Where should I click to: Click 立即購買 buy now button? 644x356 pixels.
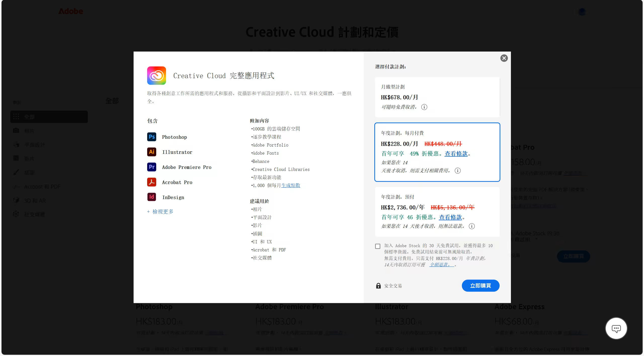coord(480,286)
